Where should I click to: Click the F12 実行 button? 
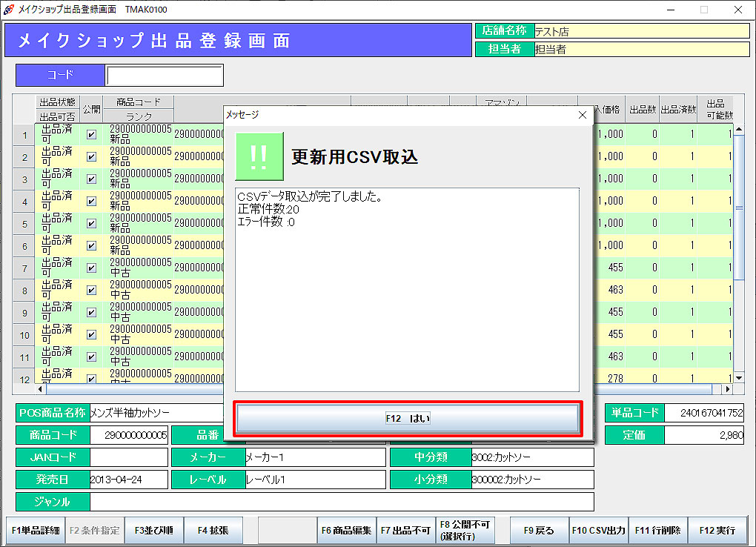pyautogui.click(x=717, y=531)
